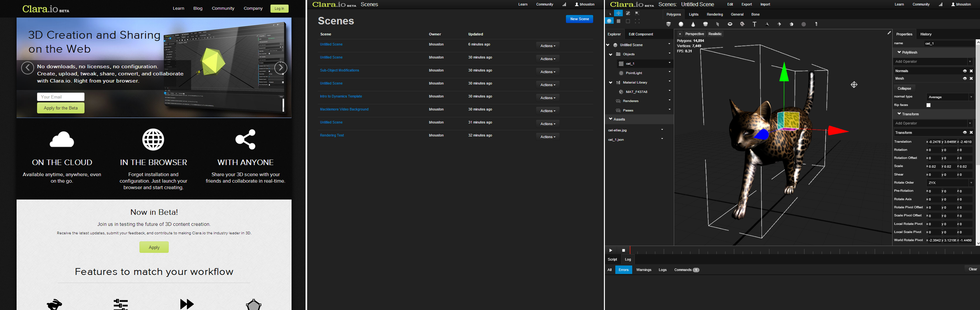Open Actions dropdown for Rendering Test scene
Screen dimensions: 980x310
pyautogui.click(x=547, y=137)
